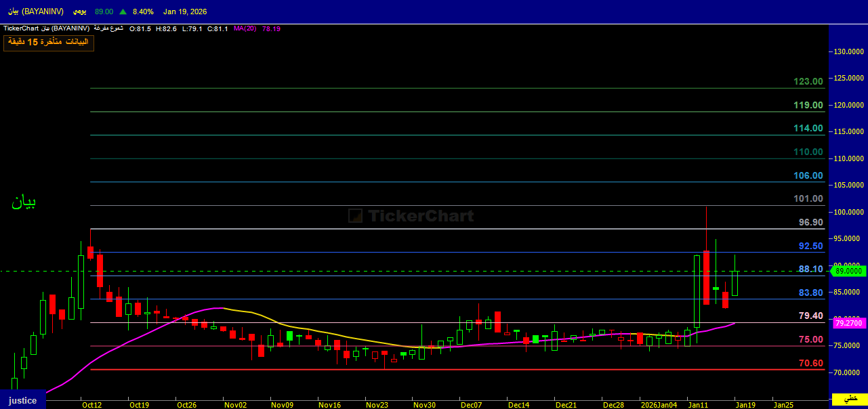Click the Jan 19, 2026 date in header
This screenshot has width=868, height=409.
click(185, 12)
